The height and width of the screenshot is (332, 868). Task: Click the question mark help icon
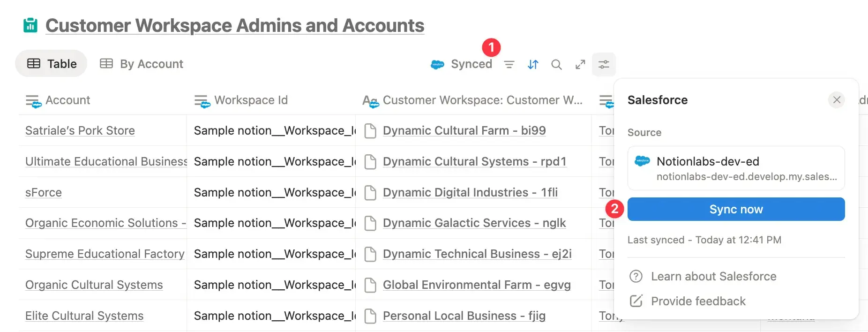pos(636,276)
